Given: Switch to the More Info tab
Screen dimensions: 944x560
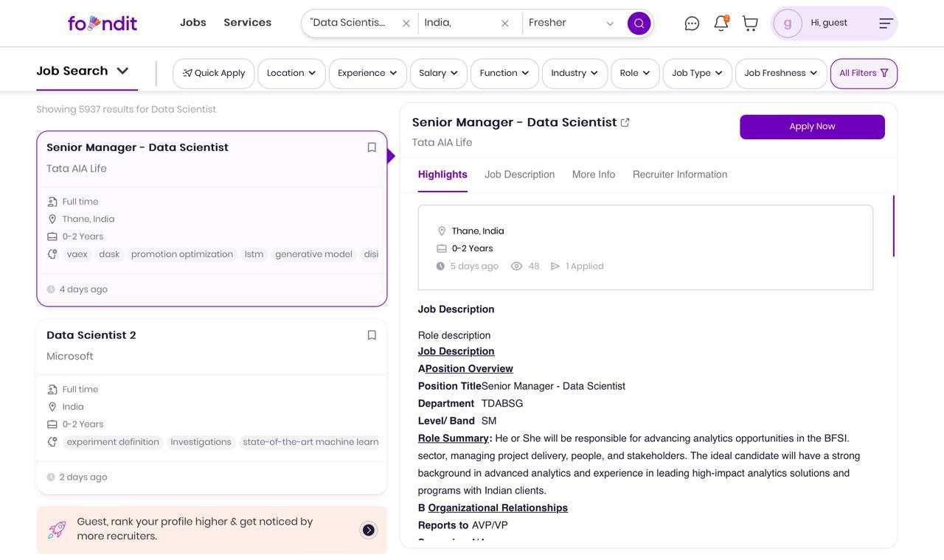Looking at the screenshot, I should click(x=594, y=175).
